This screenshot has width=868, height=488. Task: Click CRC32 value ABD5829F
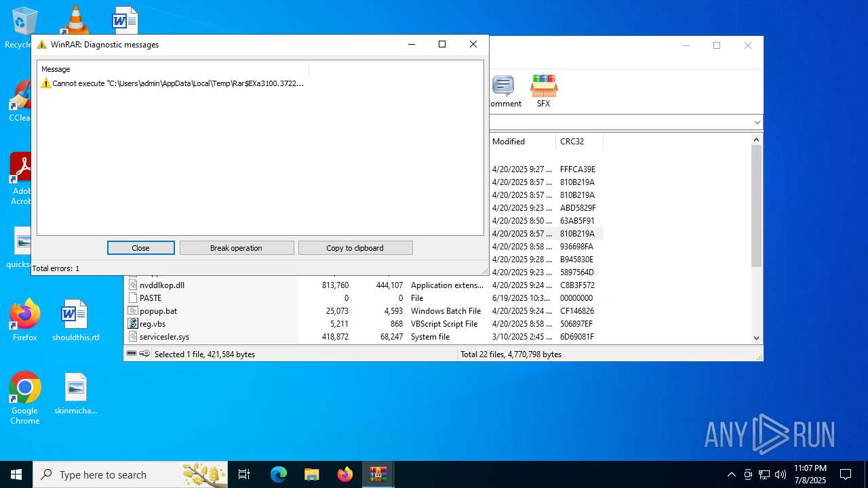click(578, 208)
